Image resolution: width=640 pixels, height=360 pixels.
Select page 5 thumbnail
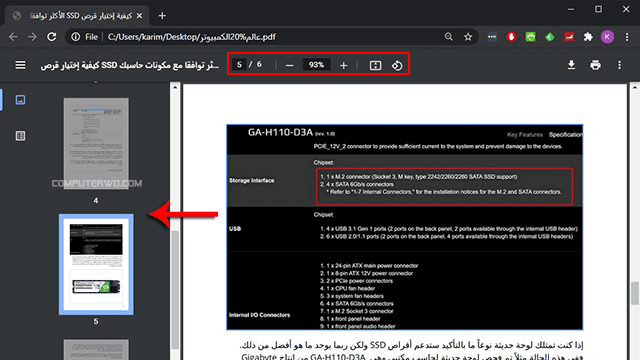point(96,264)
